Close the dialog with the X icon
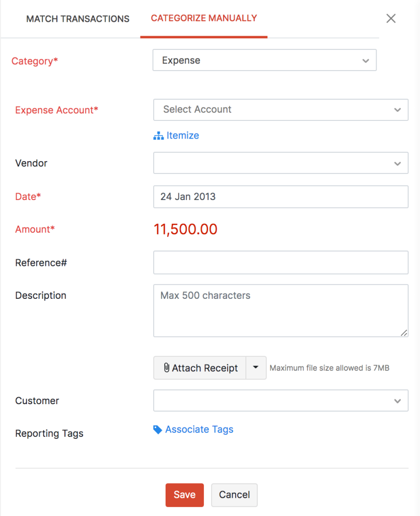 tap(391, 18)
